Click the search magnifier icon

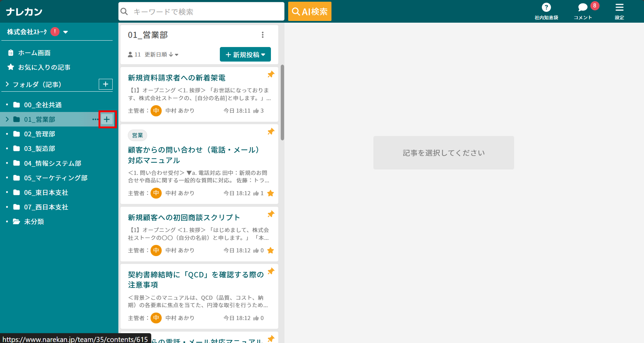point(124,11)
